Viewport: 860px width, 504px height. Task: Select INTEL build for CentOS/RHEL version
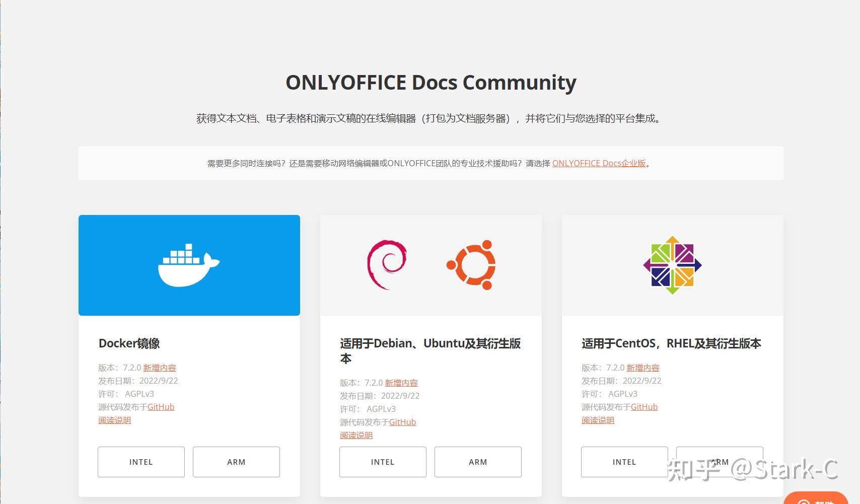click(x=624, y=462)
